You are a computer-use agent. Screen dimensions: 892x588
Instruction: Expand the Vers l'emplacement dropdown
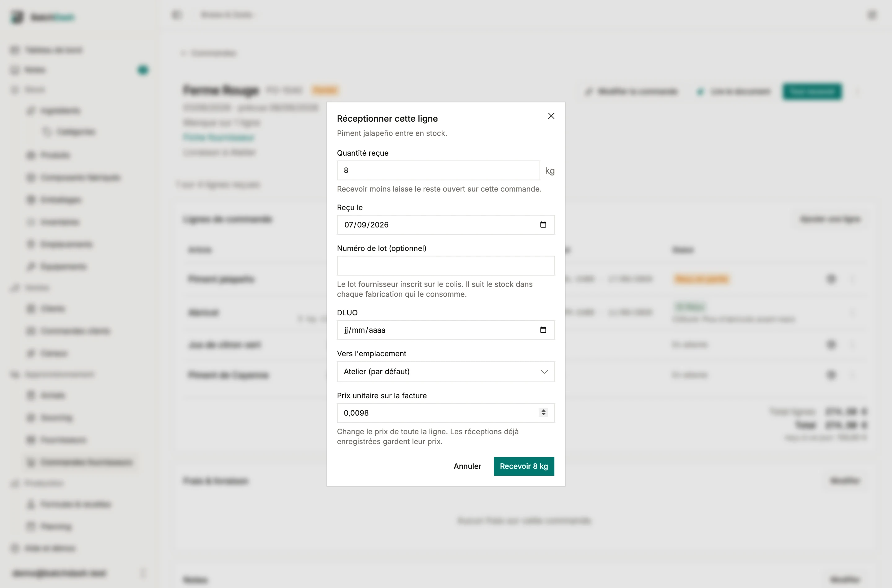coord(446,372)
